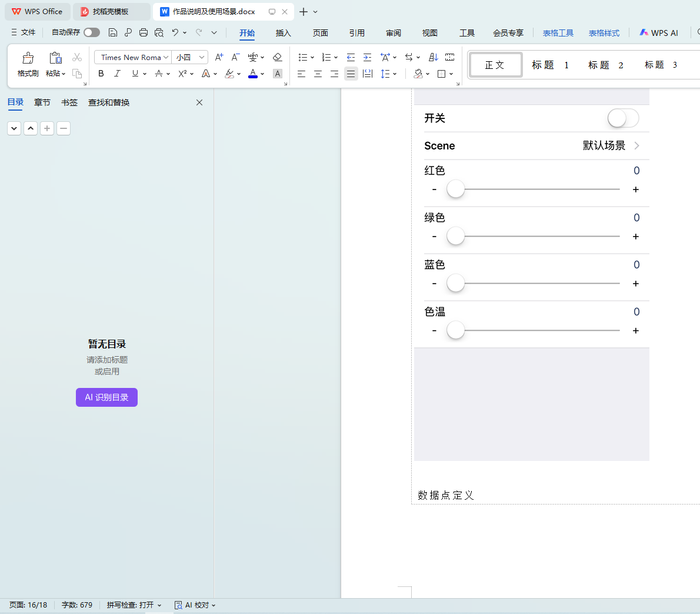Screen dimensions: 700x614
Task: Click the print icon in quick access toolbar
Action: pyautogui.click(x=144, y=32)
